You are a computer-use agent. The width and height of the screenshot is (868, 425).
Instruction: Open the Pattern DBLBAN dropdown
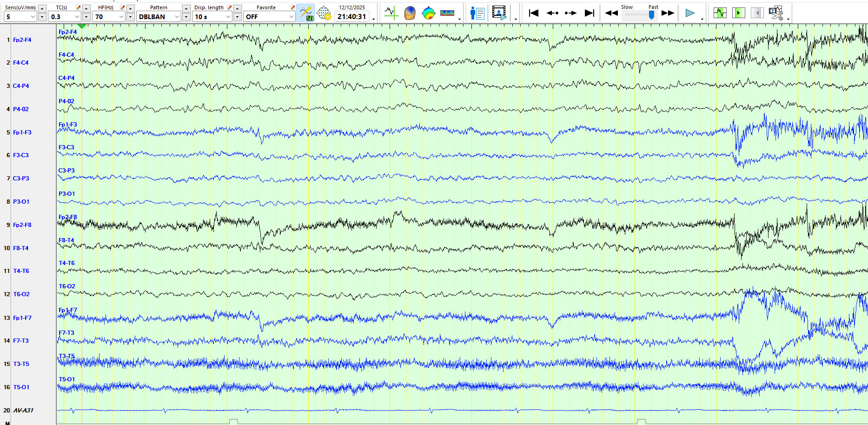[x=177, y=17]
